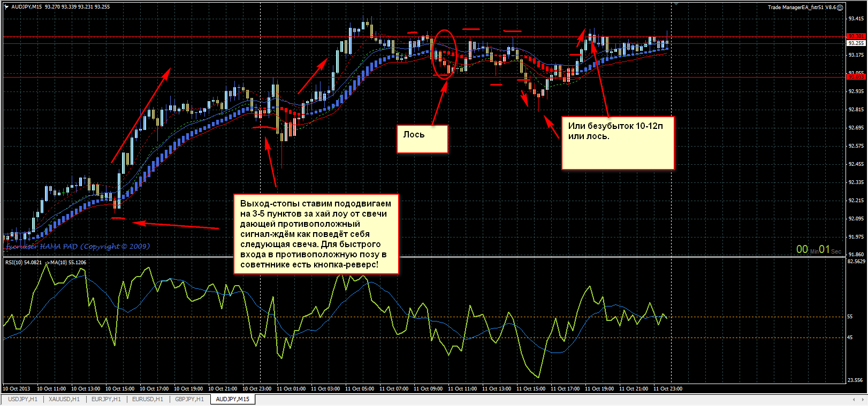Image resolution: width=868 pixels, height=406 pixels.
Task: Click the 93.175 price scale value
Action: tap(856, 55)
